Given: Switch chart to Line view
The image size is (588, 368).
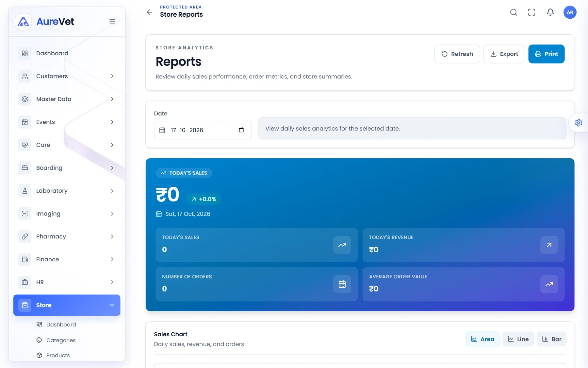Looking at the screenshot, I should pos(518,339).
